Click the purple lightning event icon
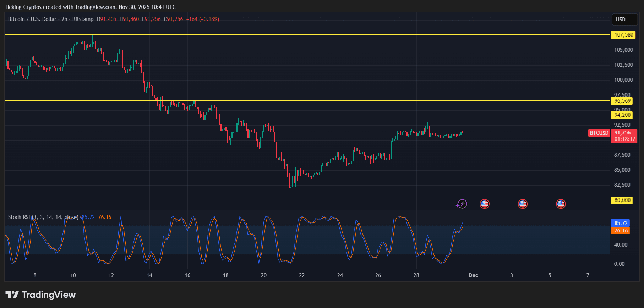 coord(462,204)
